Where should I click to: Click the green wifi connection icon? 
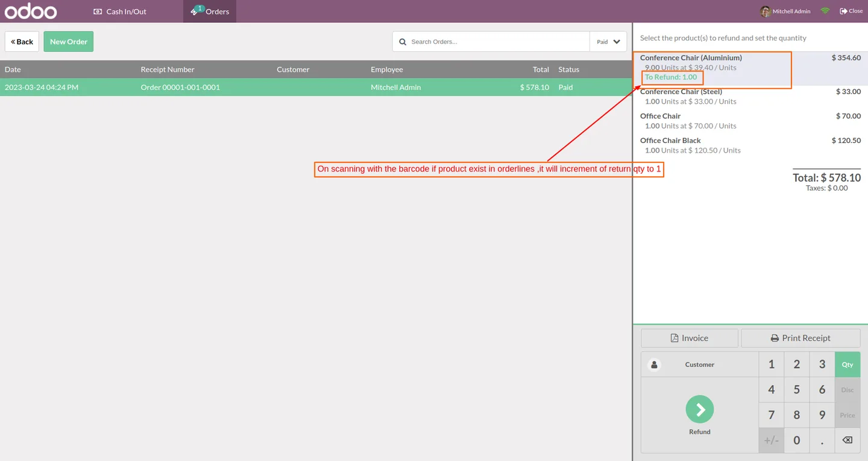pyautogui.click(x=825, y=11)
